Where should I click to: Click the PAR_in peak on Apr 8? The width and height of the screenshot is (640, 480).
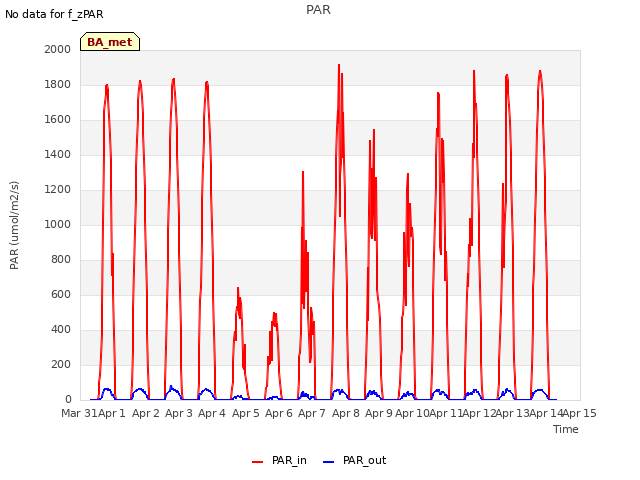(x=339, y=65)
